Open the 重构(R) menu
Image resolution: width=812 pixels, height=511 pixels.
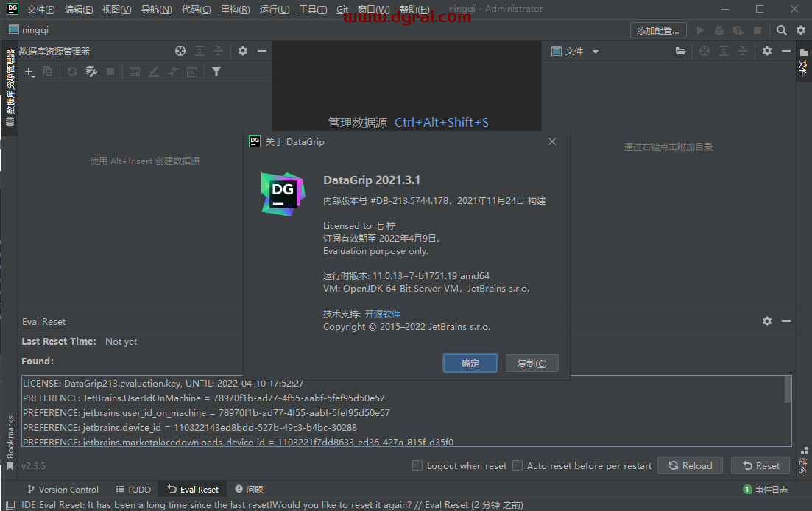coord(235,10)
